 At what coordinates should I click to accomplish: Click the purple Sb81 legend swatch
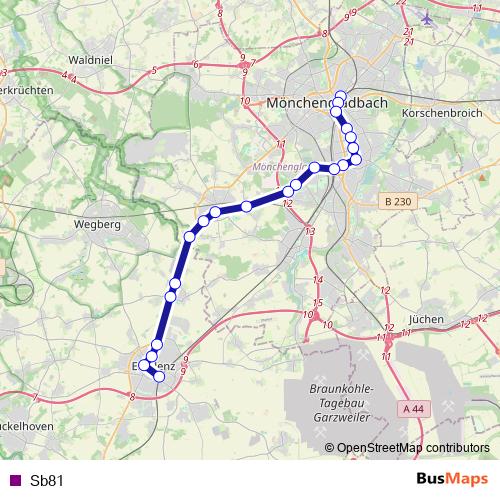(15, 480)
